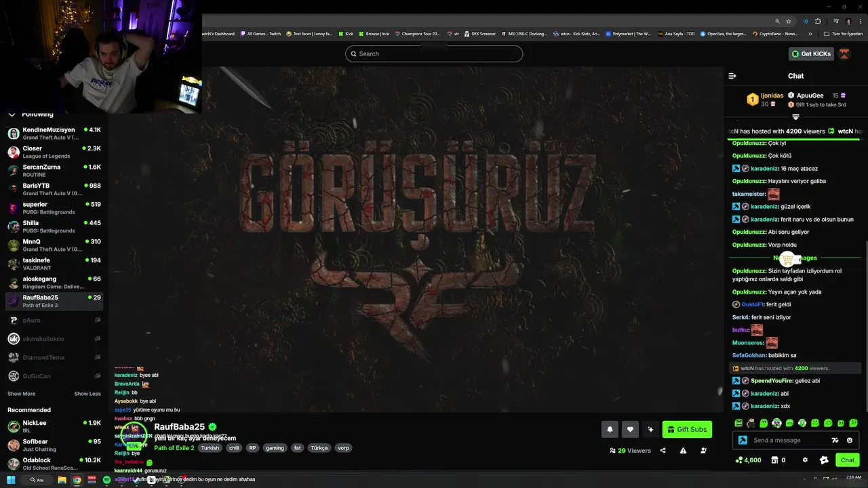The image size is (868, 488).
Task: Open recommended channel Odablock
Action: [x=54, y=464]
